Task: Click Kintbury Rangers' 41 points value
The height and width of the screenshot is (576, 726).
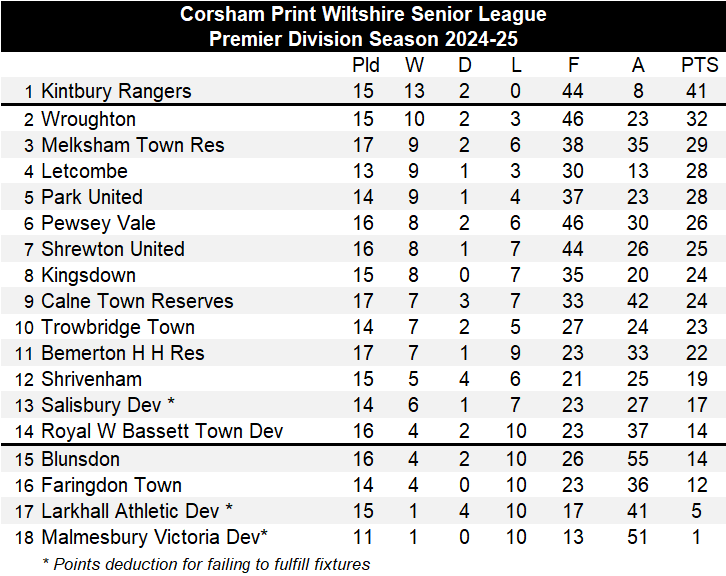Action: point(699,92)
